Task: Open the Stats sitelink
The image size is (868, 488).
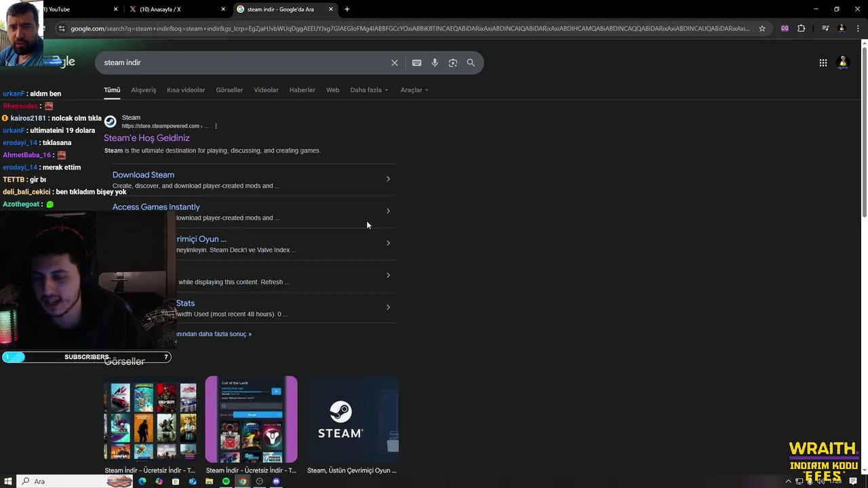Action: coord(185,303)
